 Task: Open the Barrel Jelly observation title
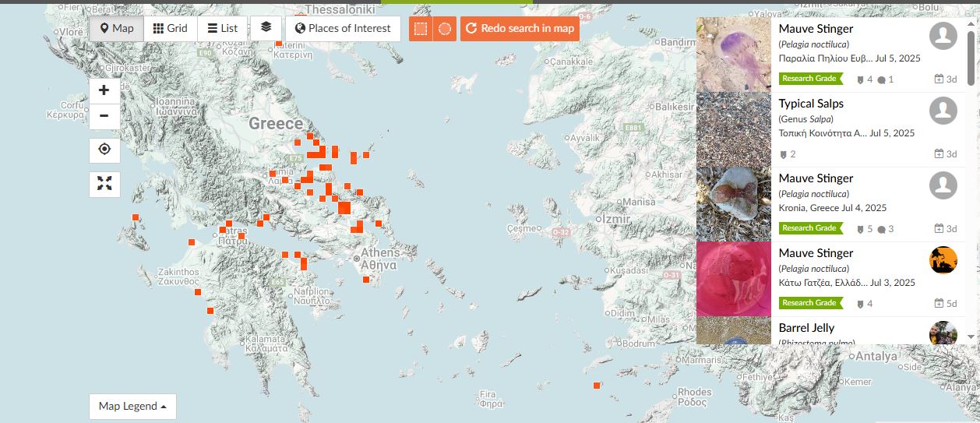click(806, 328)
